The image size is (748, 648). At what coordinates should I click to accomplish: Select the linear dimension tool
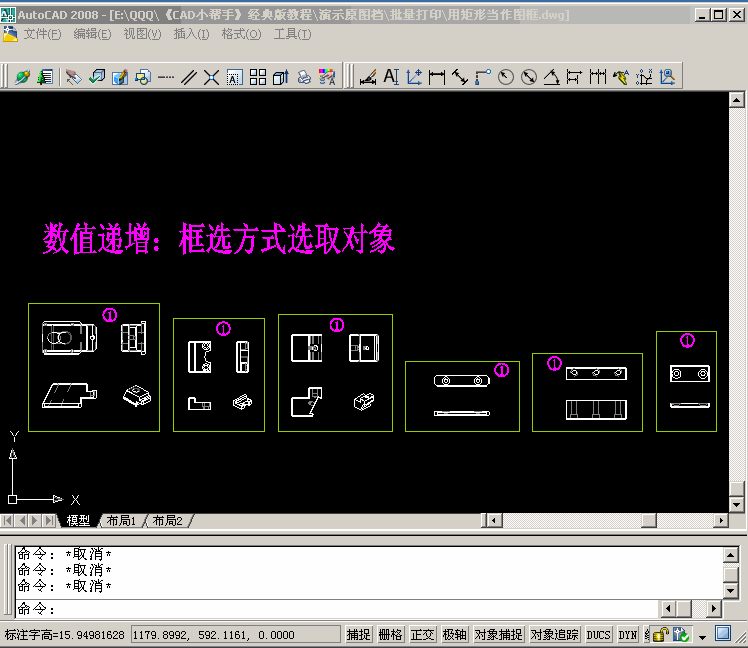[x=437, y=77]
